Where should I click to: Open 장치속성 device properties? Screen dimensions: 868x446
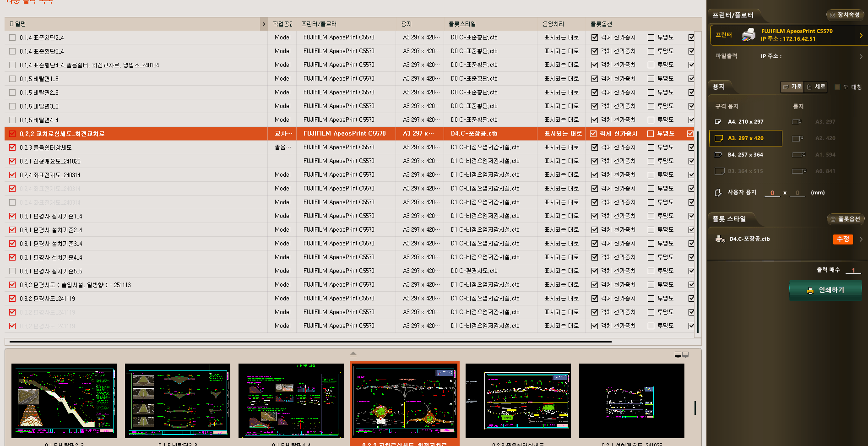click(x=845, y=15)
